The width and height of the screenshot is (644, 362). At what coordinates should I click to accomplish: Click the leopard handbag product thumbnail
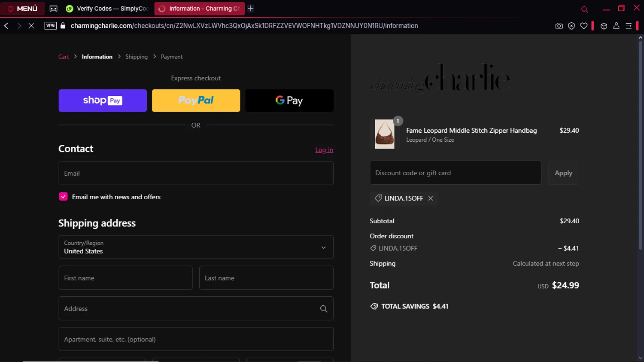[385, 134]
